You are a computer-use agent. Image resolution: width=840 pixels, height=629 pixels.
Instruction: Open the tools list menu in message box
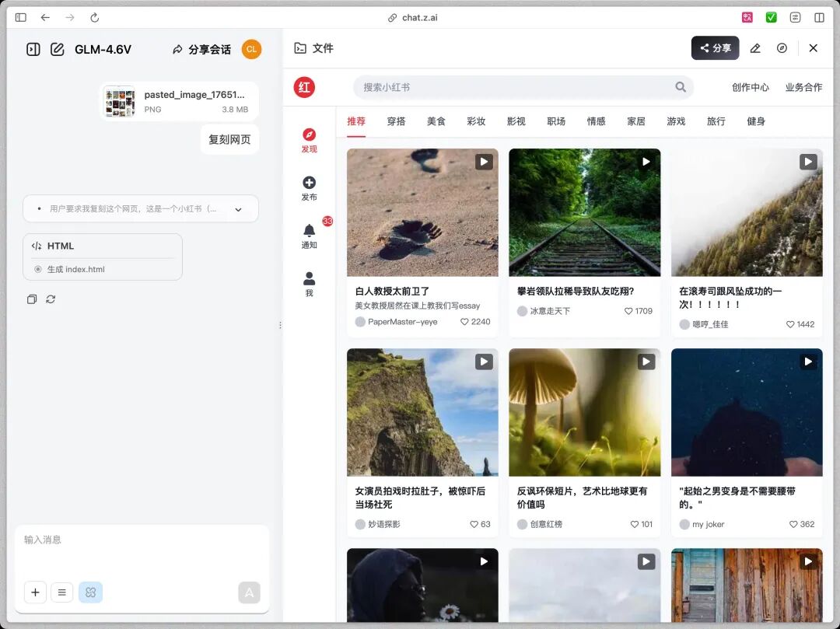(x=62, y=592)
